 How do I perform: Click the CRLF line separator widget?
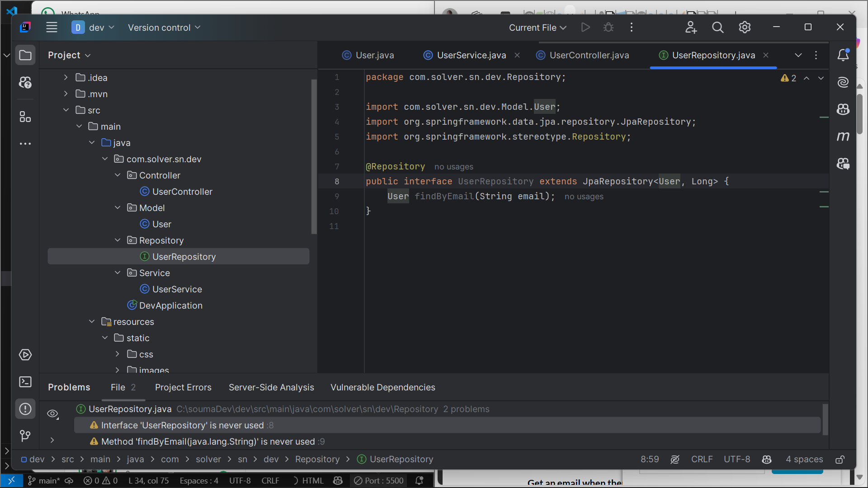pos(701,459)
